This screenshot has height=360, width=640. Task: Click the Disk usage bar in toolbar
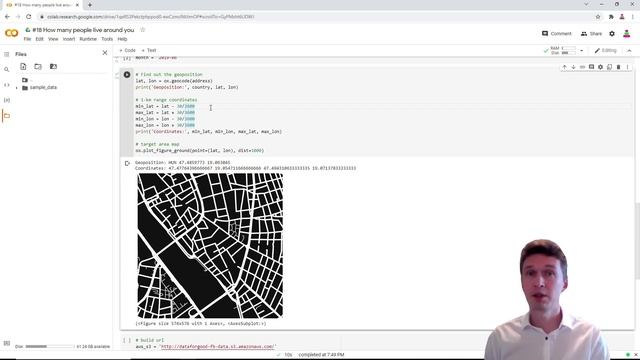[x=568, y=53]
